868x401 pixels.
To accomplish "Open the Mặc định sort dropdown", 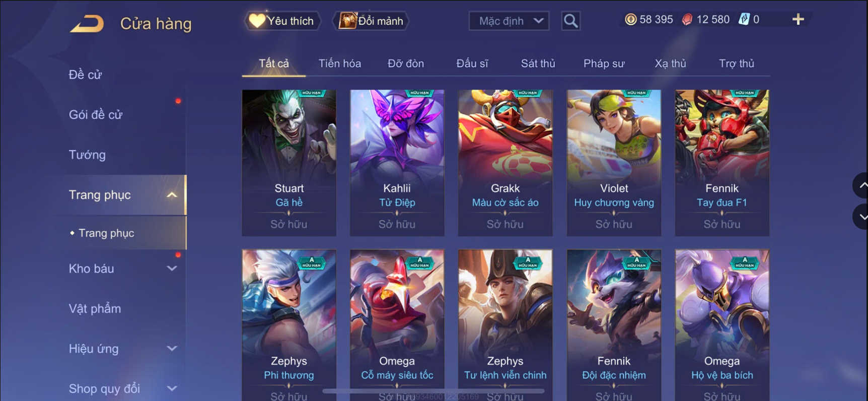I will point(509,21).
